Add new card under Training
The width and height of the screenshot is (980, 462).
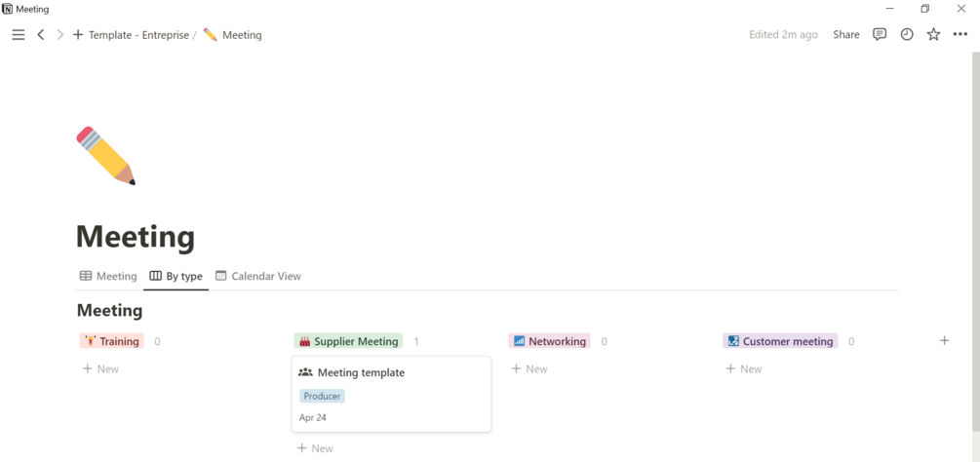click(x=100, y=369)
